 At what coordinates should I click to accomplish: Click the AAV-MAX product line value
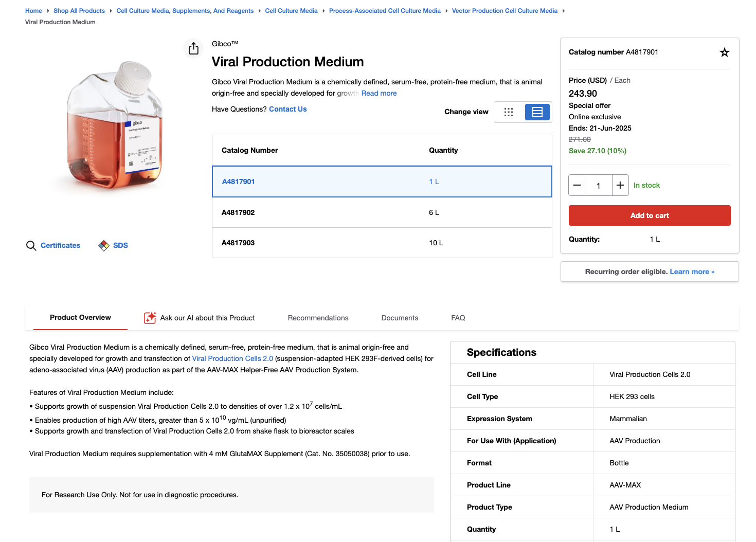[625, 485]
